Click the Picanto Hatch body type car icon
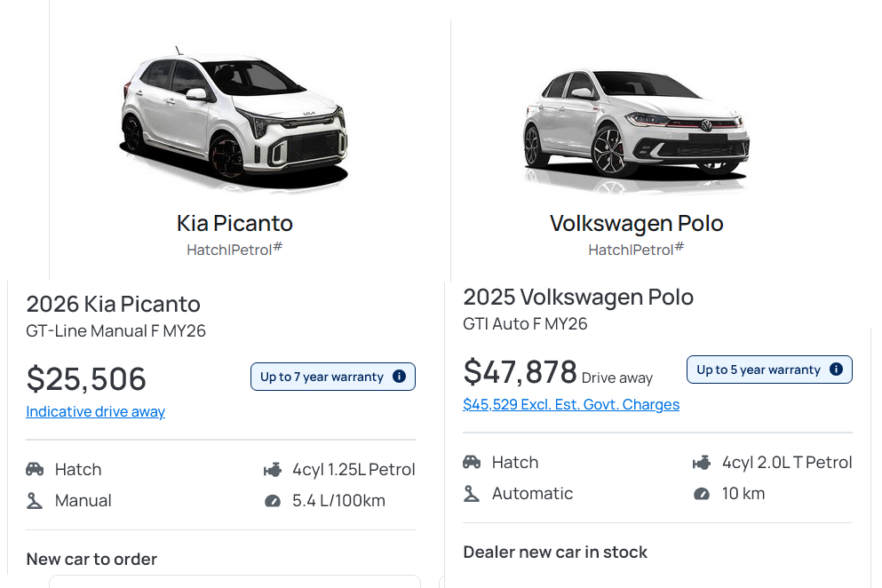 tap(35, 469)
